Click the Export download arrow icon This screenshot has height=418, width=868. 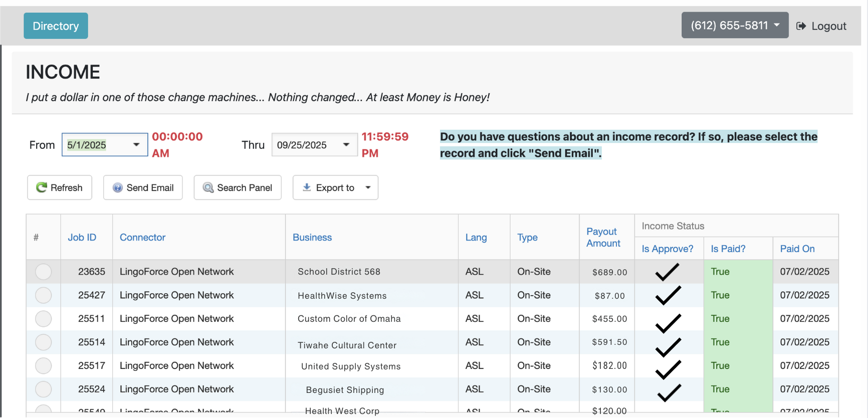(x=307, y=187)
